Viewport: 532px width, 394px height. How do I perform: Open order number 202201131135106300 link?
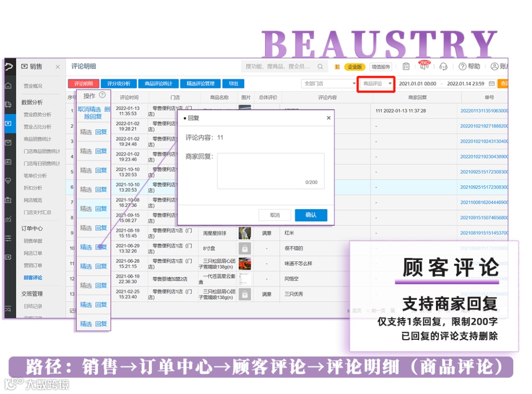click(484, 111)
